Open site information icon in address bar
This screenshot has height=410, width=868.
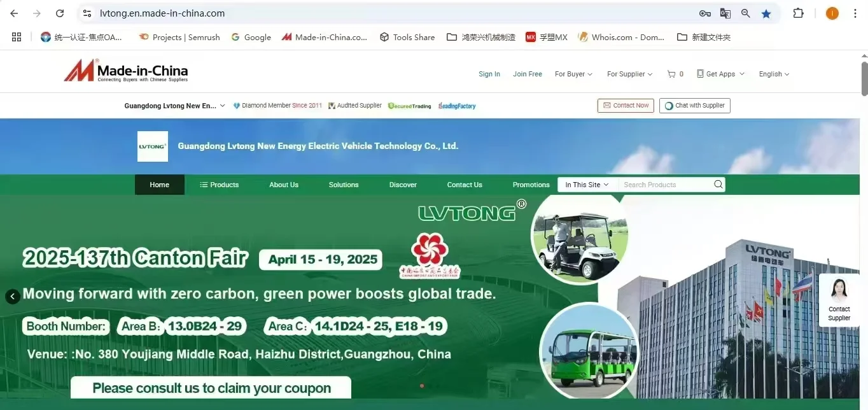tap(87, 13)
